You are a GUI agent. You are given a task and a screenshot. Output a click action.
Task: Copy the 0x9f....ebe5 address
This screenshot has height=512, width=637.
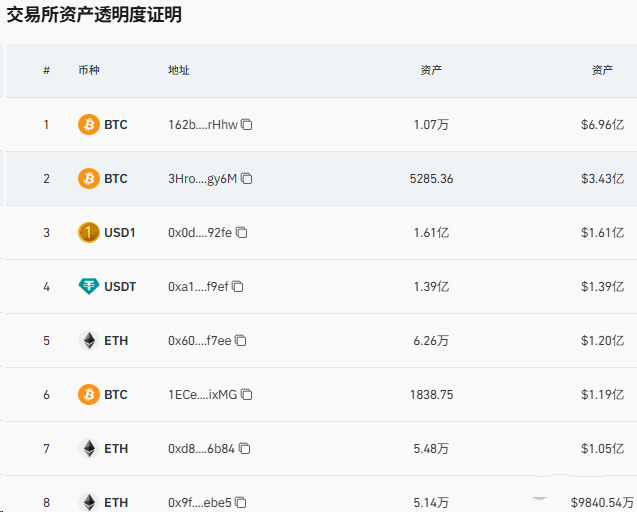240,503
